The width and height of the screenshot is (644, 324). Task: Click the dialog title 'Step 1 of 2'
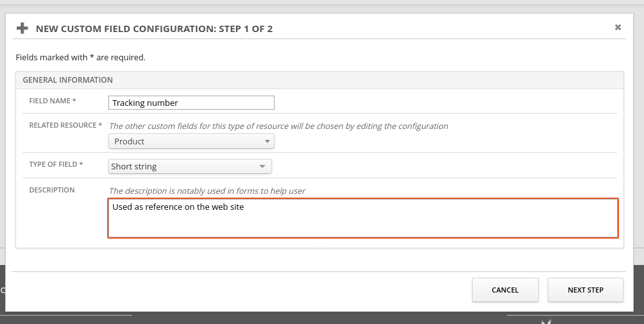pyautogui.click(x=154, y=29)
